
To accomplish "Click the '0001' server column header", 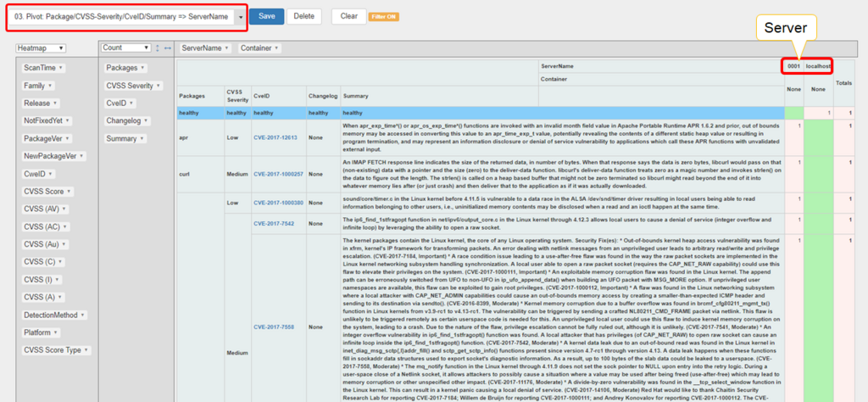I will [792, 66].
